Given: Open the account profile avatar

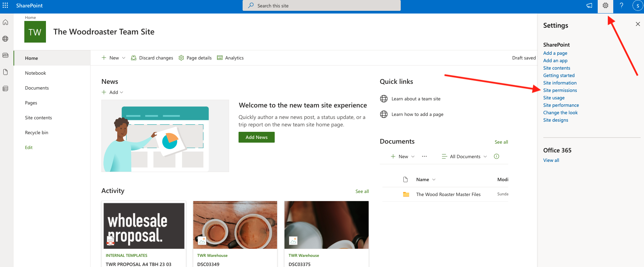Looking at the screenshot, I should (638, 6).
